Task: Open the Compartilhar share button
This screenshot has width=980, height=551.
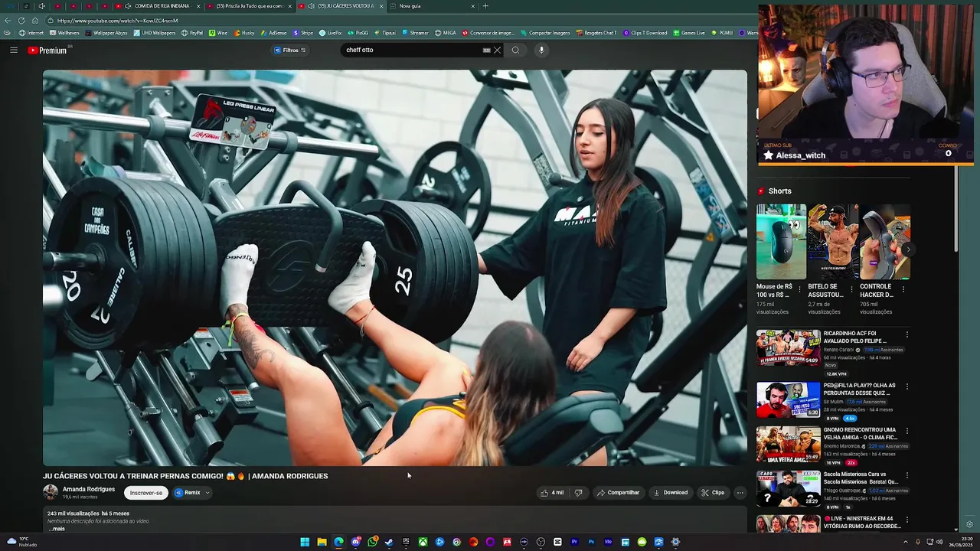Action: point(619,493)
